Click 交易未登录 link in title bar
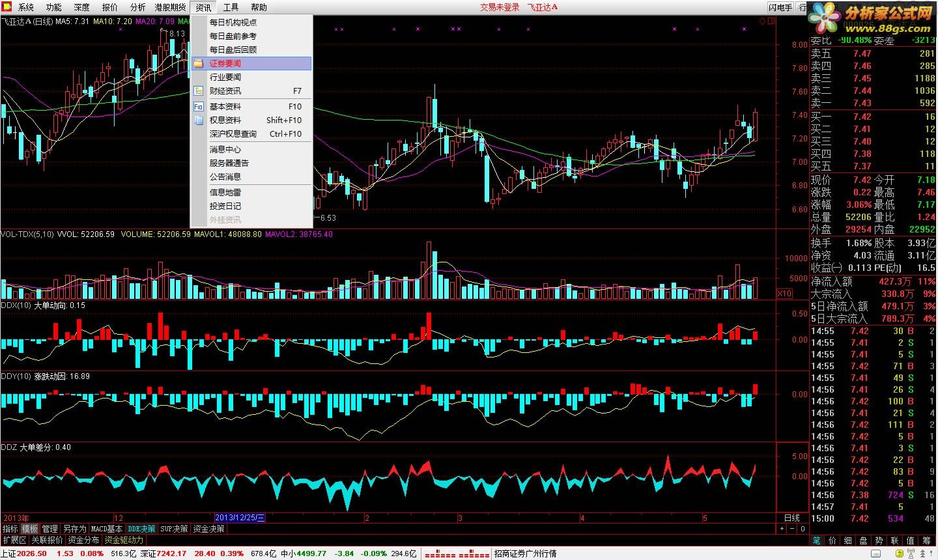 coord(500,7)
